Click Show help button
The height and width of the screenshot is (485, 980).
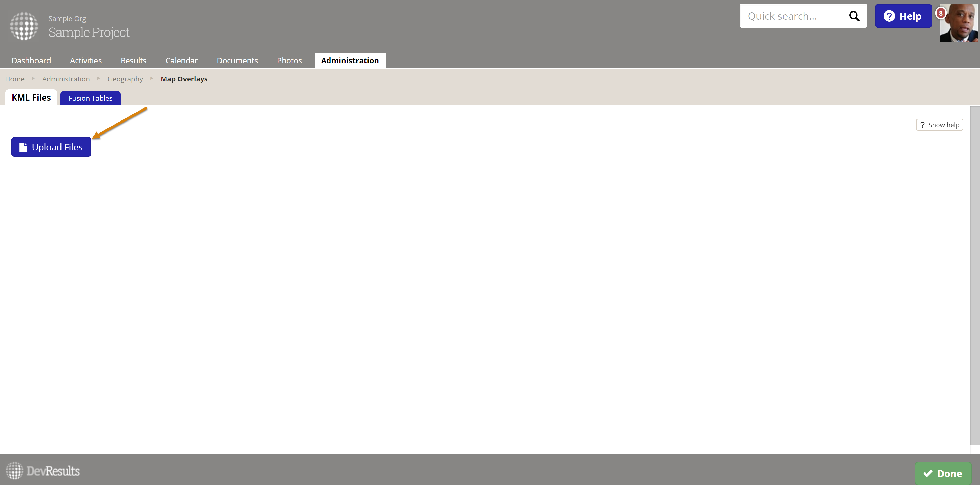(x=939, y=125)
